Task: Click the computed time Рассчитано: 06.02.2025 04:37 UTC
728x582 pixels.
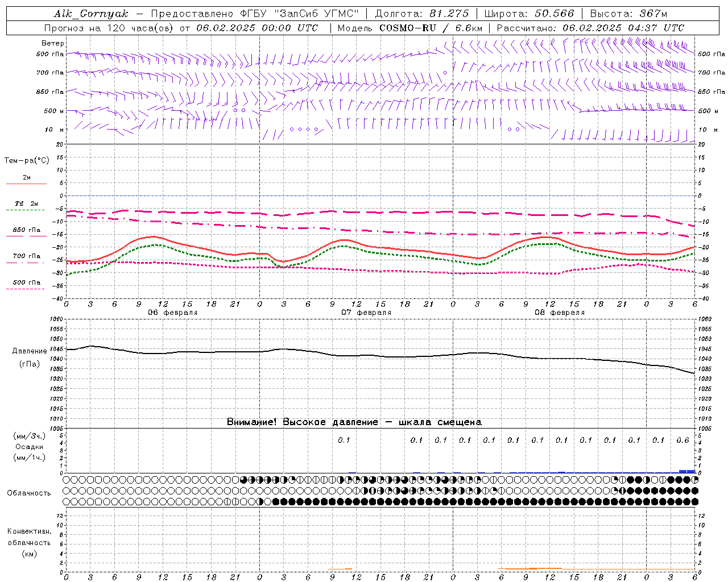Action: point(590,28)
